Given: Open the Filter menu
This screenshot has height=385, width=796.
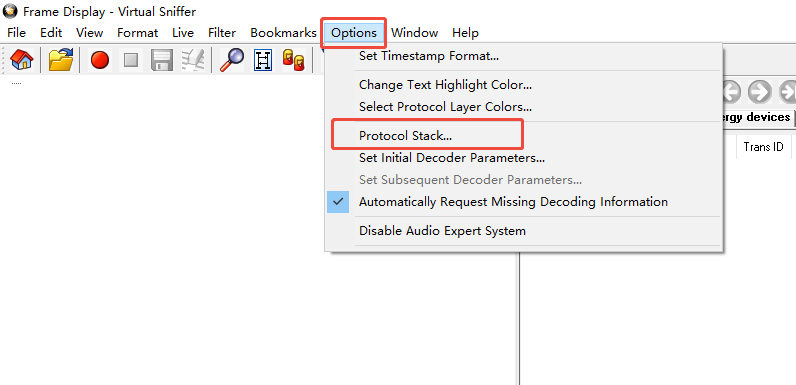Looking at the screenshot, I should click(222, 33).
